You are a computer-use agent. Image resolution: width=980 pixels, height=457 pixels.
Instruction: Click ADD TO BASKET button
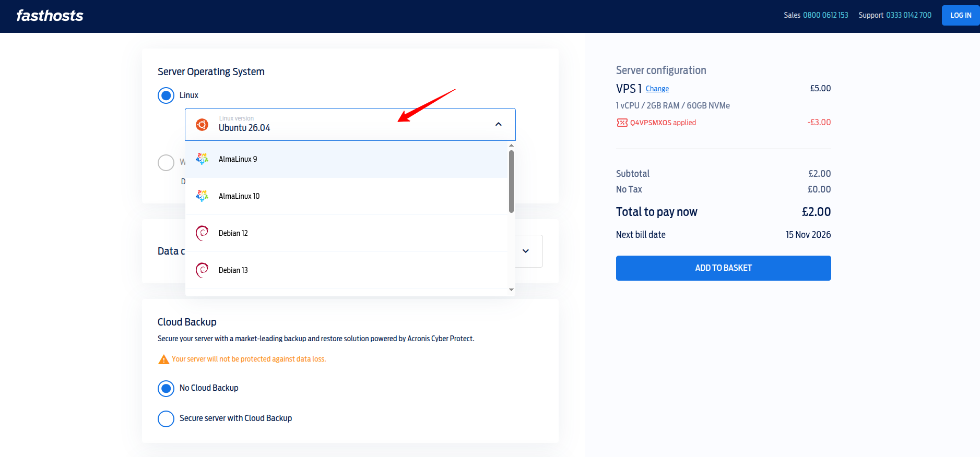pos(724,268)
